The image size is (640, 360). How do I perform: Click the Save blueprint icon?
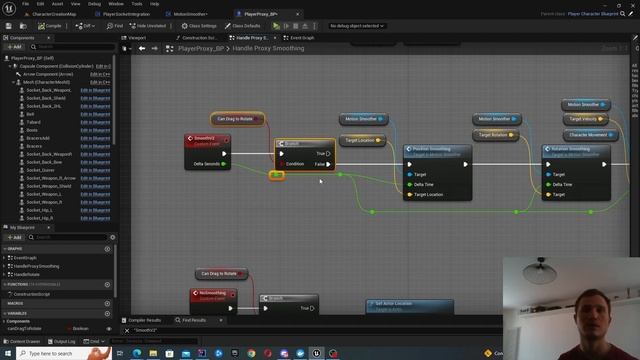tap(9, 26)
